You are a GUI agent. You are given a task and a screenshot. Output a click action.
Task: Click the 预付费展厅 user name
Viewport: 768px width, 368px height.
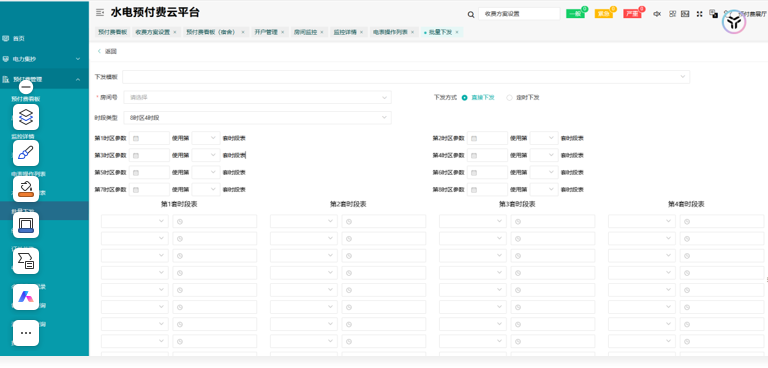point(752,14)
